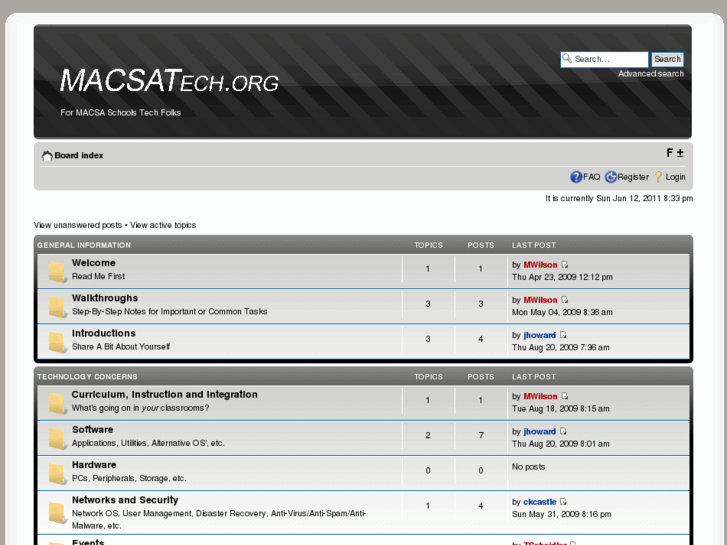View latest post icon in Curriculum row

point(564,396)
